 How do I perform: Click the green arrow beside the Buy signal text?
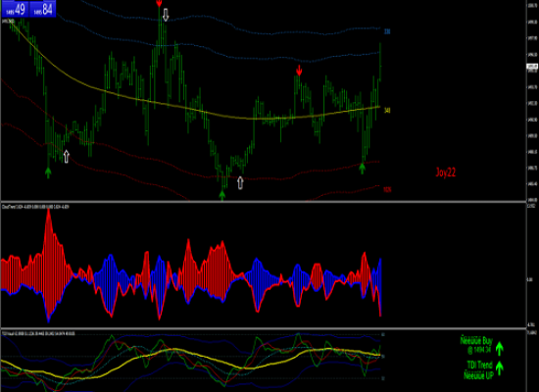coord(499,348)
